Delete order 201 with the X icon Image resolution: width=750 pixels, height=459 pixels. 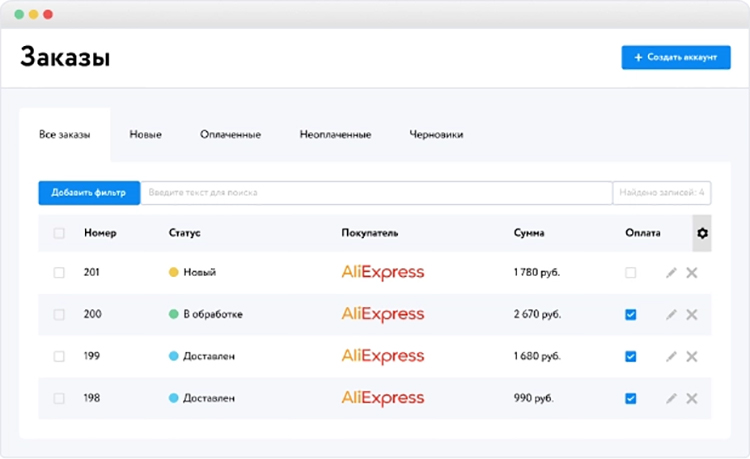[x=691, y=272]
